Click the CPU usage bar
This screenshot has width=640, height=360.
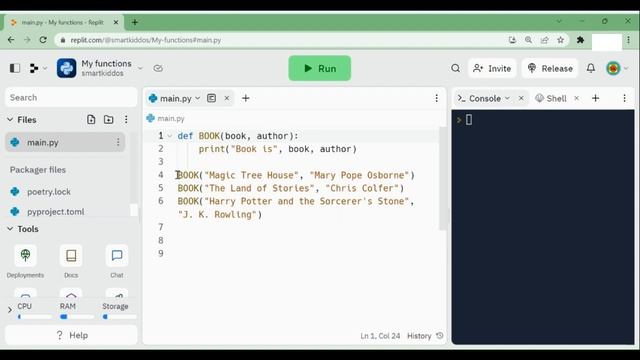(35, 317)
